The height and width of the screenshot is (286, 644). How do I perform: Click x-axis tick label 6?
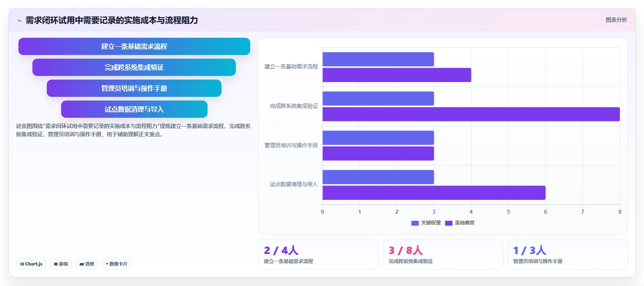(x=546, y=212)
